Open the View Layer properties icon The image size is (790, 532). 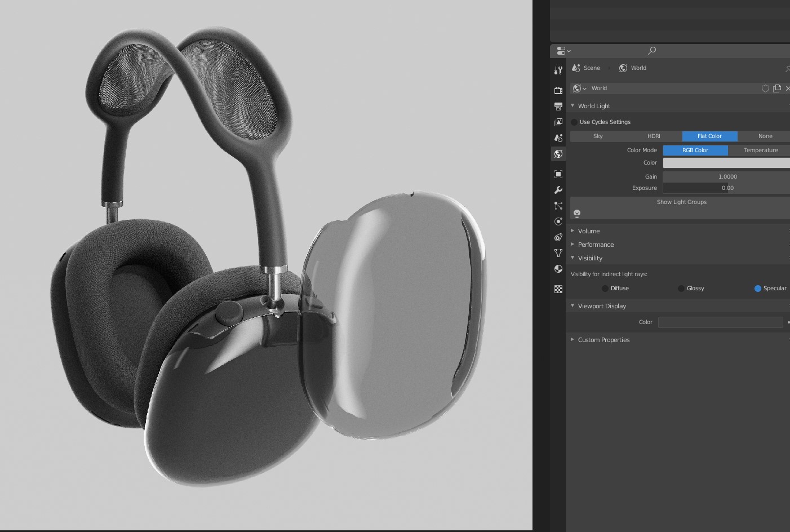tap(558, 122)
